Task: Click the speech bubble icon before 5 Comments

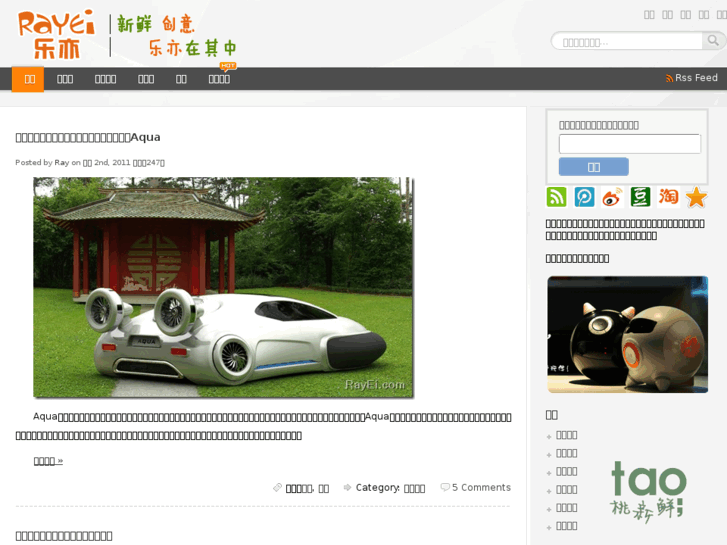Action: 445,487
